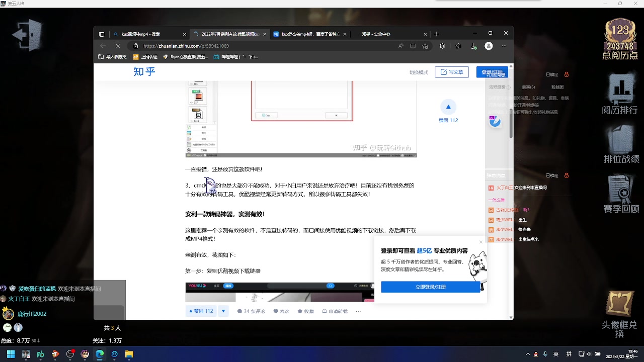Open the browser extensions icon
644x362 pixels.
(442, 46)
